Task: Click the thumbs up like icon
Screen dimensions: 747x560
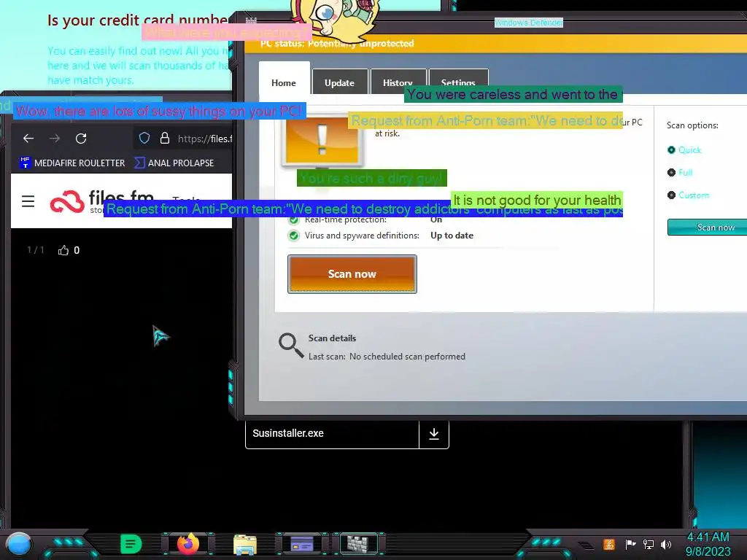Action: click(63, 251)
